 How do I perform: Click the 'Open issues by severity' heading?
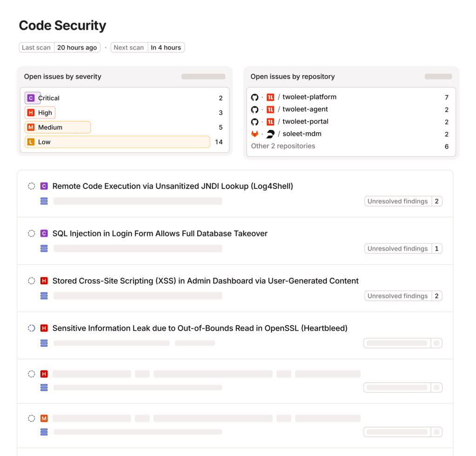pos(63,77)
